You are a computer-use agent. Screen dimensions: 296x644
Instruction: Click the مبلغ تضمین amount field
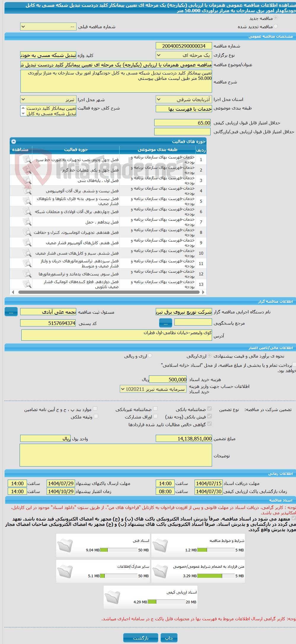[x=184, y=438]
